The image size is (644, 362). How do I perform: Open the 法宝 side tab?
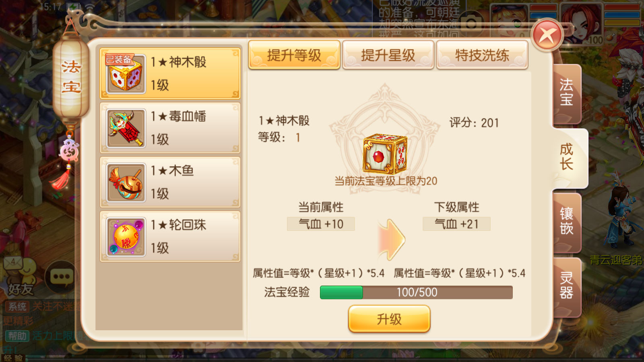pos(566,93)
